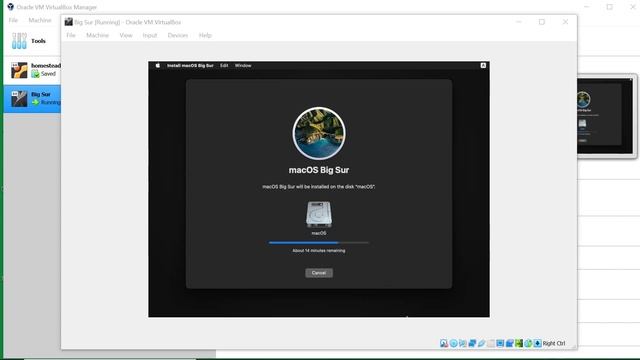The image size is (640, 360).
Task: Click the Right Ctrl host key label
Action: (554, 343)
